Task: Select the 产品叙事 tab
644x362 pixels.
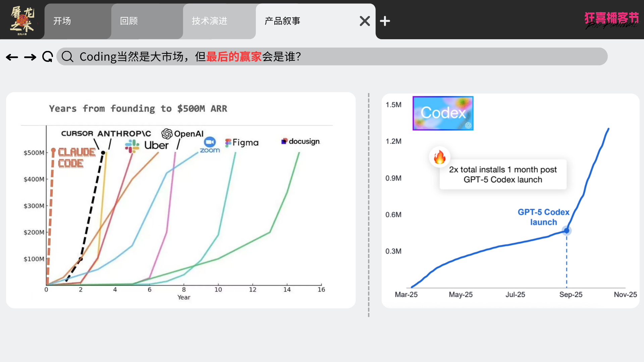Action: [x=302, y=21]
